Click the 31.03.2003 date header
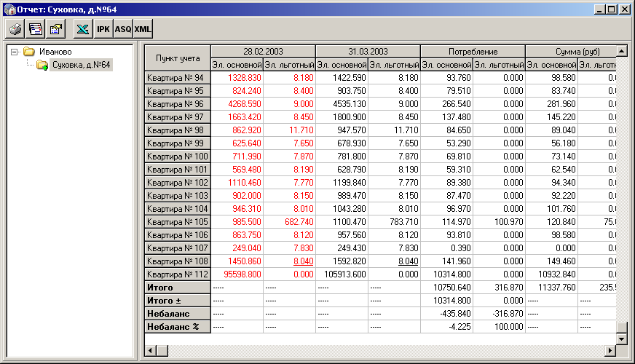This screenshot has width=635, height=364. pos(368,52)
